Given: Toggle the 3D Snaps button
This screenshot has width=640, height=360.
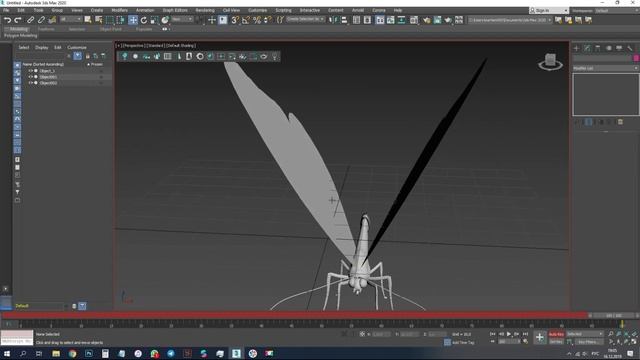Looking at the screenshot, I should (235, 20).
